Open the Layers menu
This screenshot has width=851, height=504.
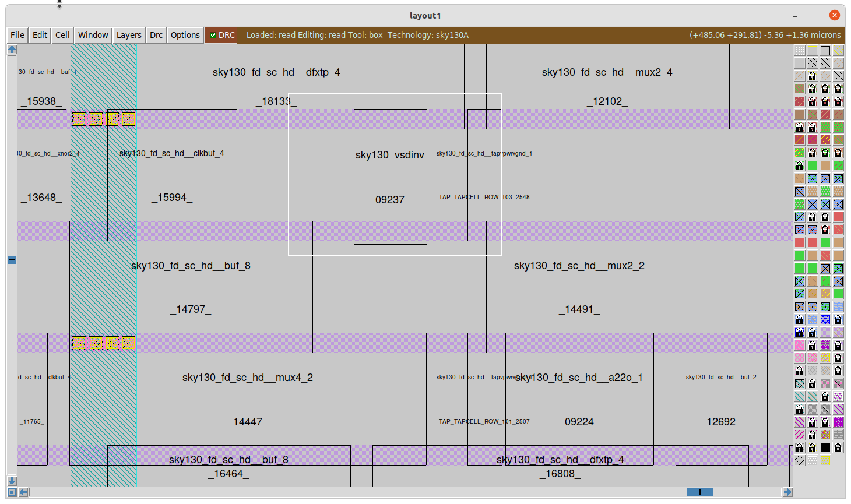(129, 35)
